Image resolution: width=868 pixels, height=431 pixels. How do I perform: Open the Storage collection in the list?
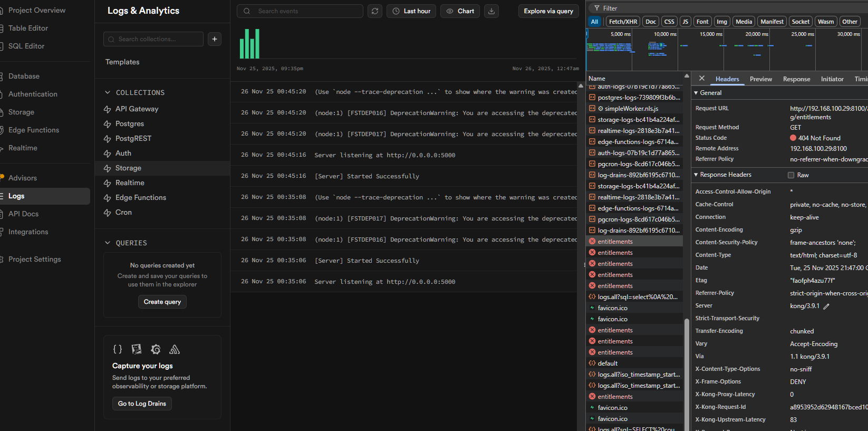[x=128, y=168]
